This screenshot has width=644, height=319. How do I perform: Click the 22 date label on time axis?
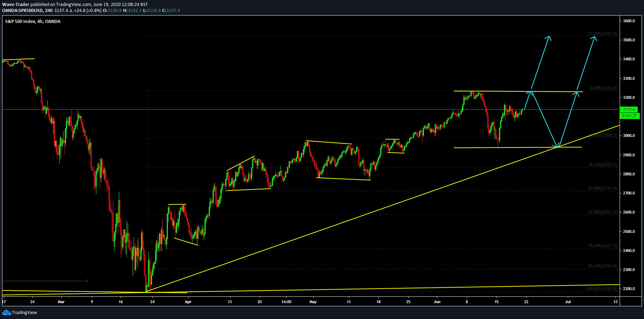(x=526, y=302)
